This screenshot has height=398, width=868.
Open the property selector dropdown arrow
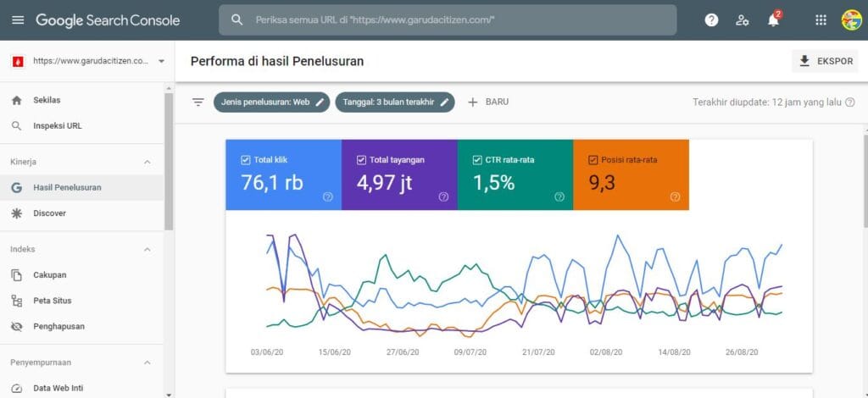click(161, 61)
